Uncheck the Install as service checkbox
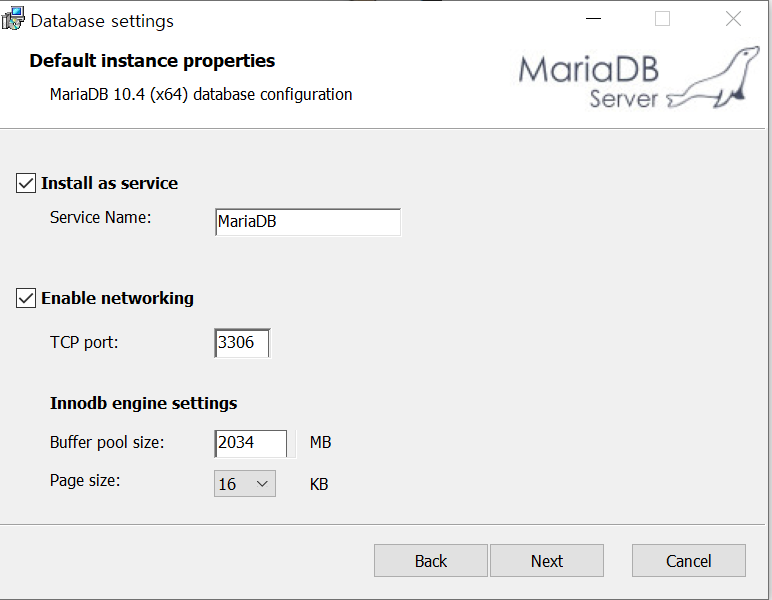Screen dimensions: 772x600 pyautogui.click(x=26, y=183)
